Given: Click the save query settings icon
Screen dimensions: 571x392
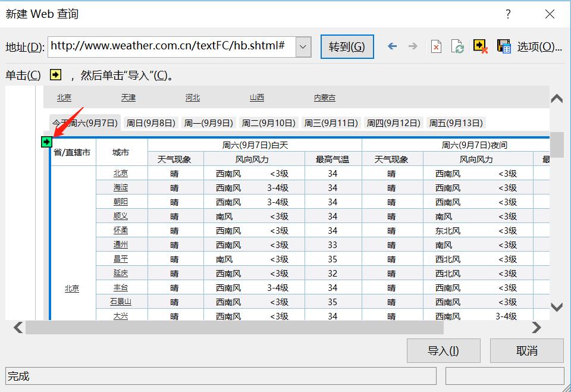Looking at the screenshot, I should point(503,46).
